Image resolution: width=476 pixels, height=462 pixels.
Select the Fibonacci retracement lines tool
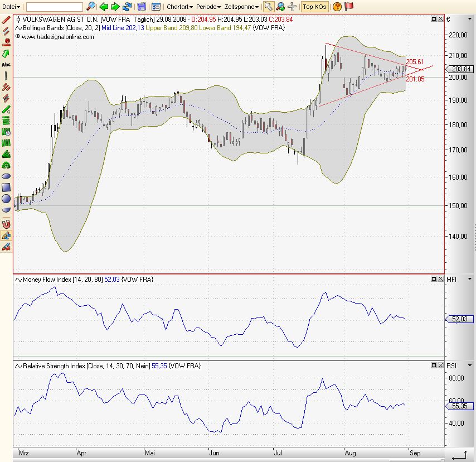[6, 121]
